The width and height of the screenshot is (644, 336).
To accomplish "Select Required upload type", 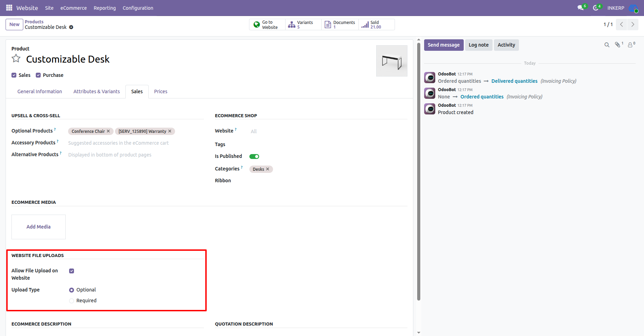I will [x=72, y=301].
